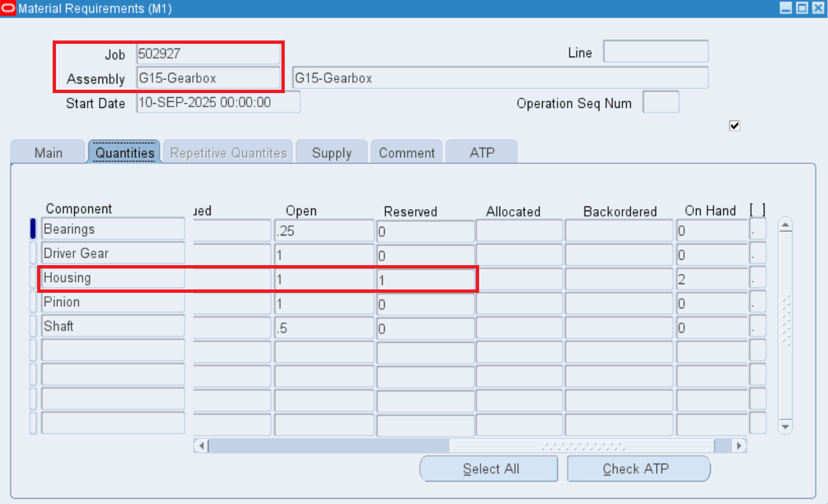828x504 pixels.
Task: Click the Reserved cell for Housing
Action: (425, 279)
